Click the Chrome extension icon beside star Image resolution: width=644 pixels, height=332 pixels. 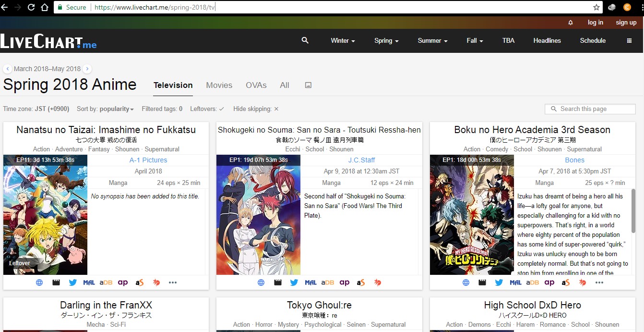(x=612, y=7)
